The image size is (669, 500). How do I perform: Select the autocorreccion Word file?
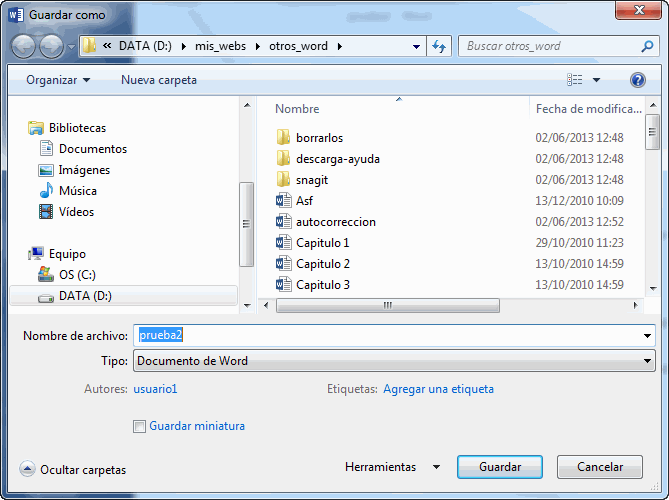pyautogui.click(x=335, y=222)
